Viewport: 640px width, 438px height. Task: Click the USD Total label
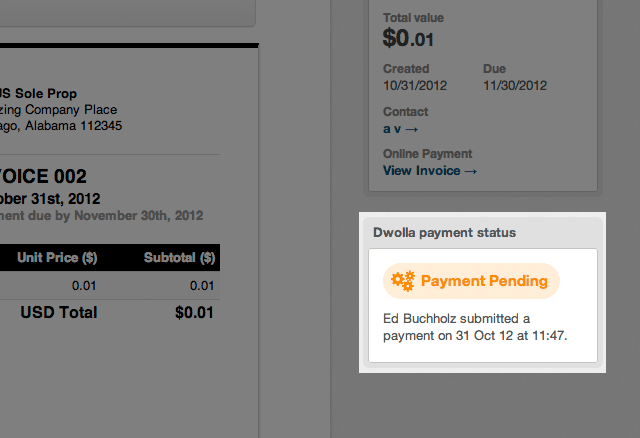click(59, 312)
